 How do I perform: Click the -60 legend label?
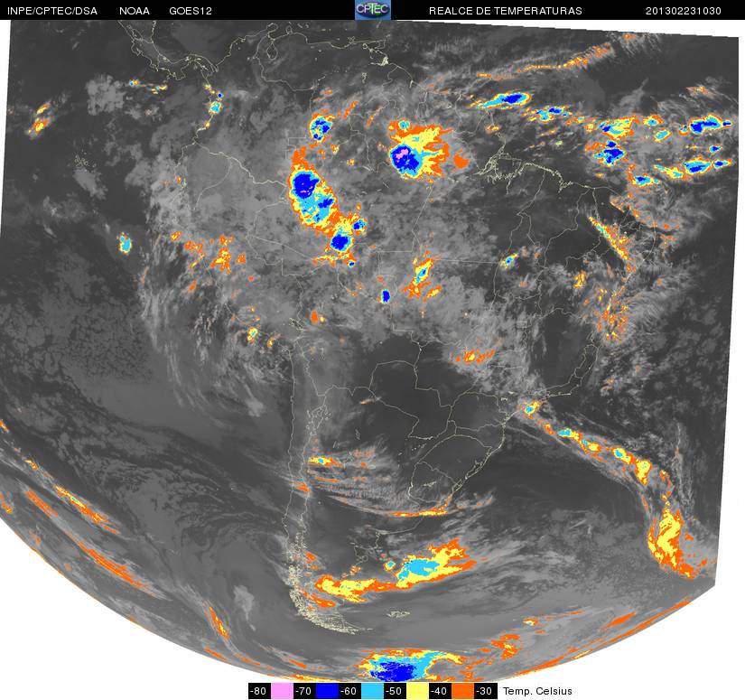coord(349,691)
